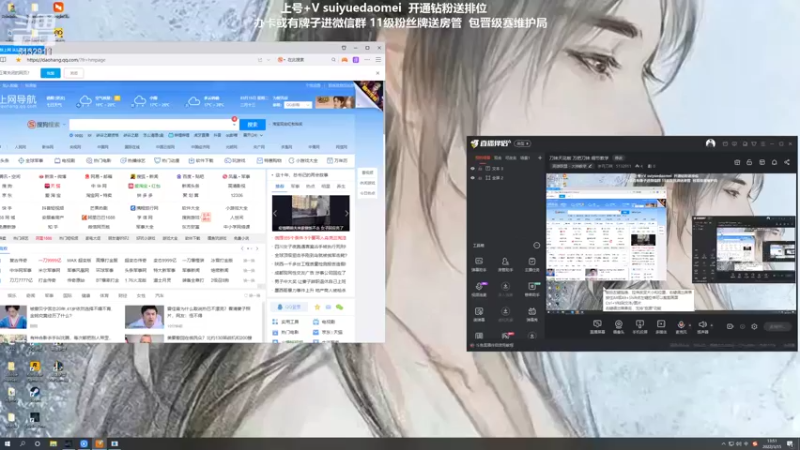Click the stream preview area

coord(670,242)
